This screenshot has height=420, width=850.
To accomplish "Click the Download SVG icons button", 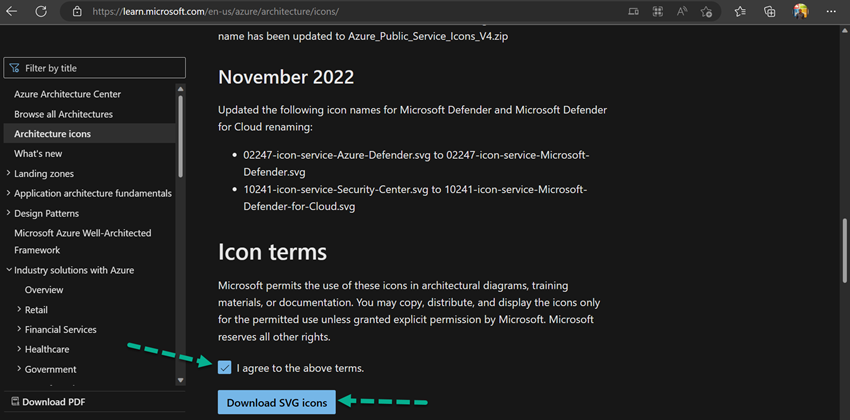I will tap(276, 403).
